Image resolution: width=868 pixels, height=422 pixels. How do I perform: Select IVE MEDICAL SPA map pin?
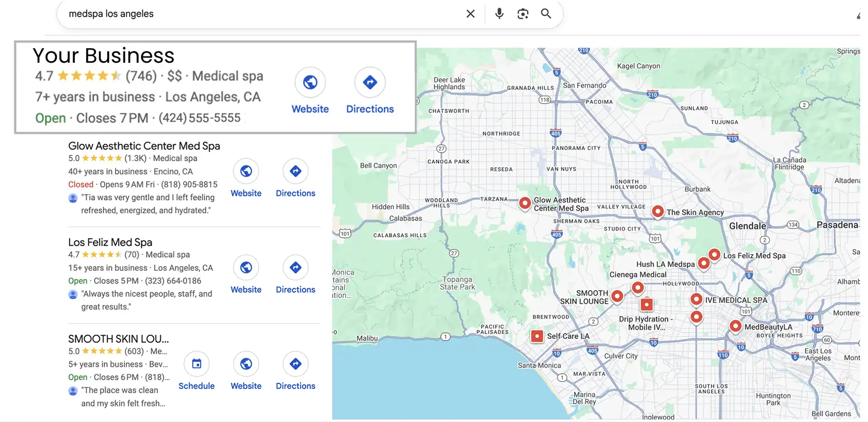point(696,299)
